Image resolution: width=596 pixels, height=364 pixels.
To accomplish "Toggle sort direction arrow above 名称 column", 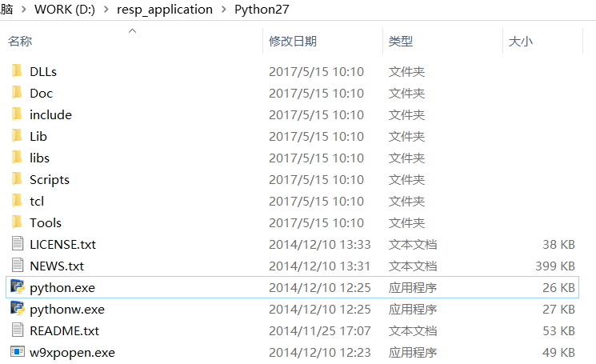I will [132, 30].
